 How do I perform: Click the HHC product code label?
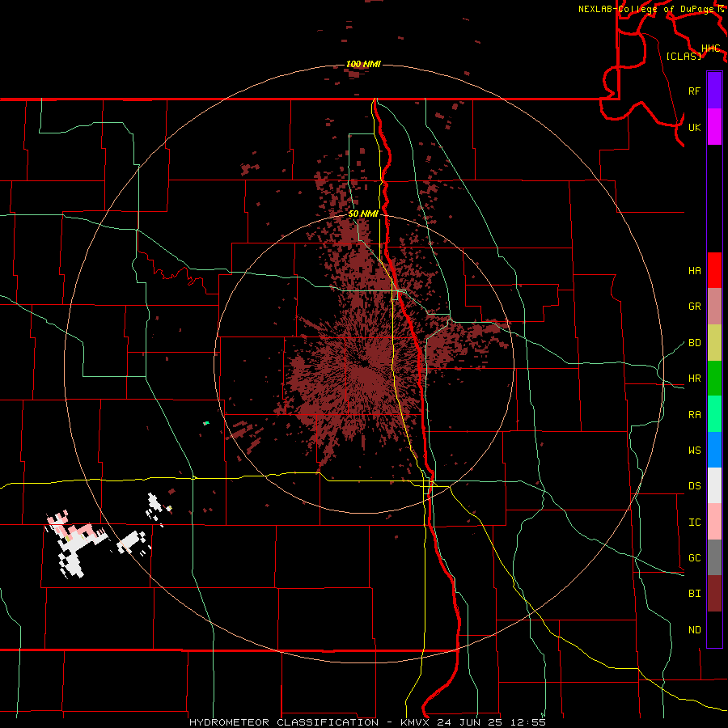(710, 49)
